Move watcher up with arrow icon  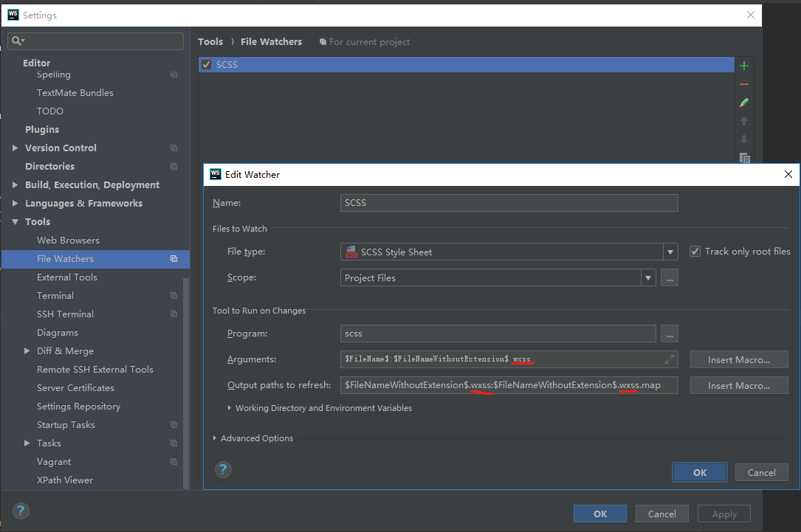(x=744, y=121)
